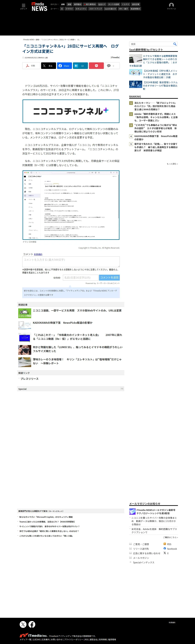195x644 pixels.
Task: Open LUMIX S9 related article thumbnail
Action: (x=25, y=350)
